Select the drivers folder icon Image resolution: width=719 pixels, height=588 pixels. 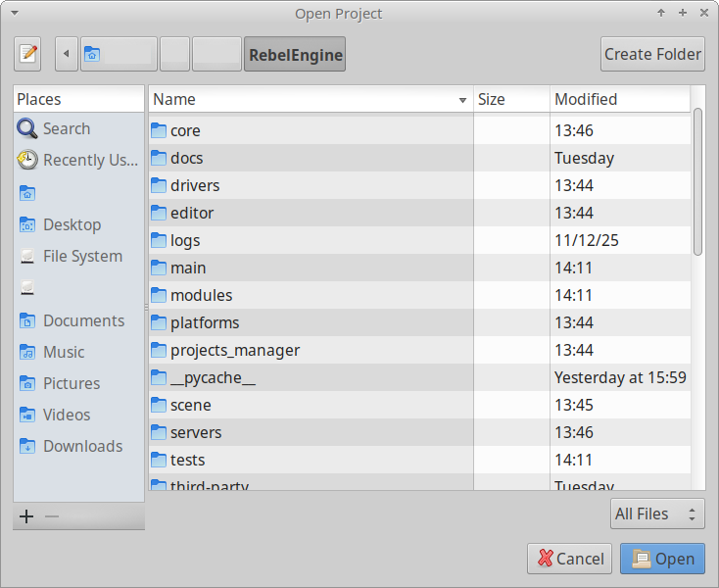[x=159, y=185]
